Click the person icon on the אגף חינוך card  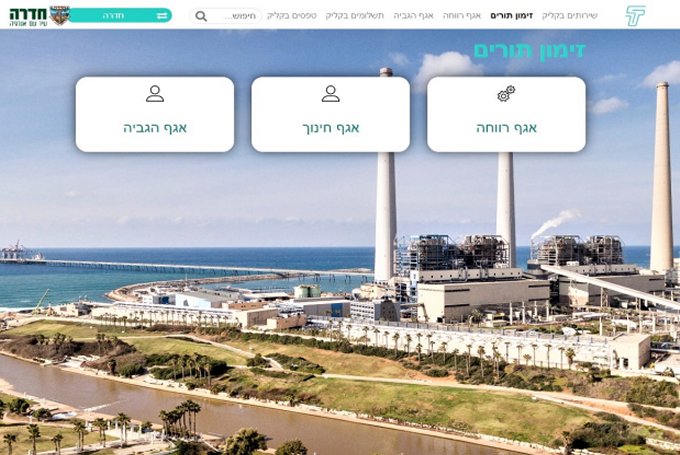tap(330, 94)
